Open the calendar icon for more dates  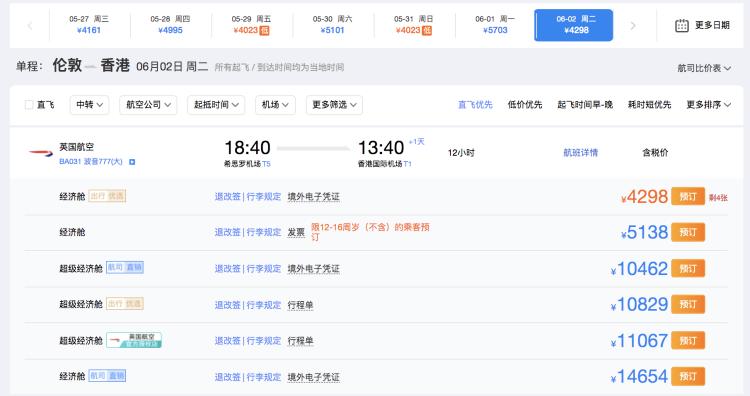tap(682, 25)
